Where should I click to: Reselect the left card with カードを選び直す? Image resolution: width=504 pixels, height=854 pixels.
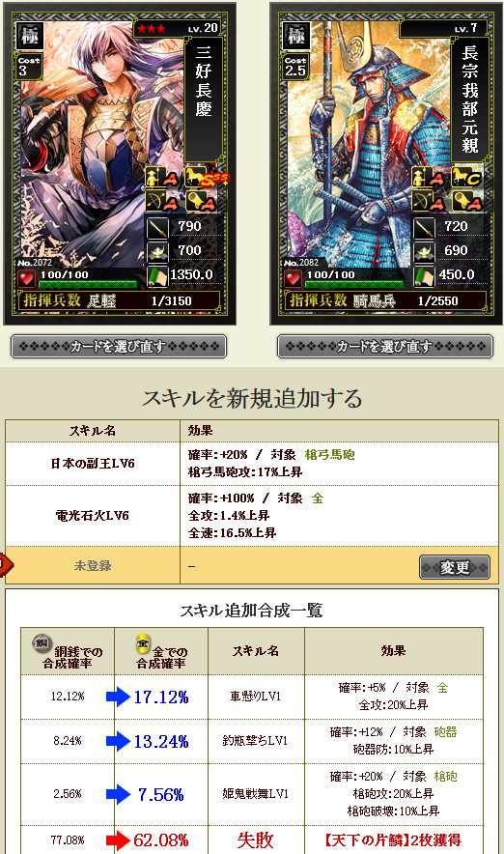[x=119, y=347]
